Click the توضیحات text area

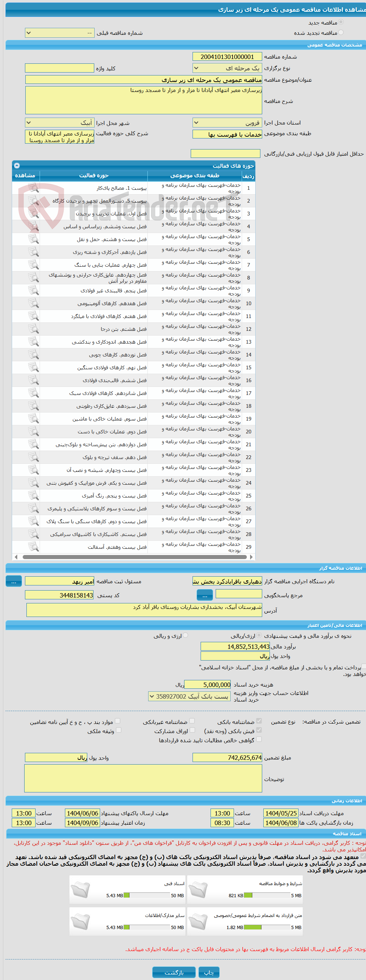click(x=143, y=779)
